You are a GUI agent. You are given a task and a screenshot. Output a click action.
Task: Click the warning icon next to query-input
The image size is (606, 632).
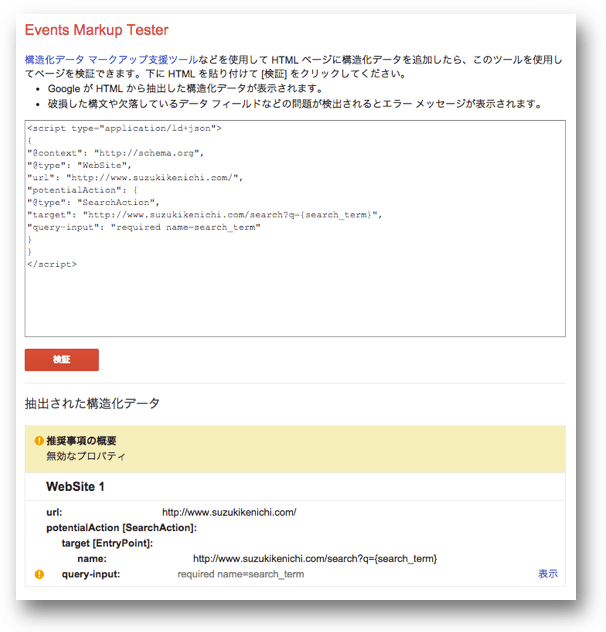tap(39, 574)
